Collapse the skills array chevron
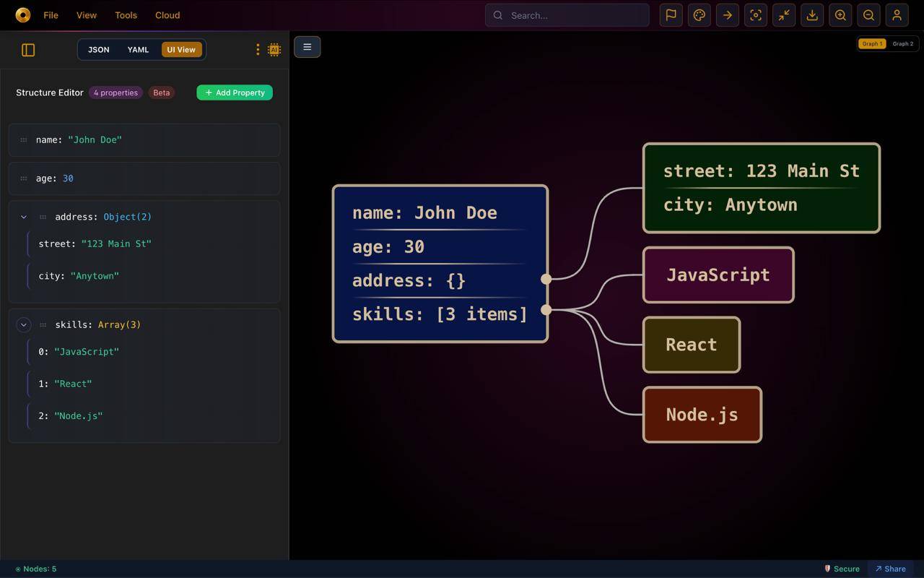This screenshot has width=924, height=578. click(24, 325)
